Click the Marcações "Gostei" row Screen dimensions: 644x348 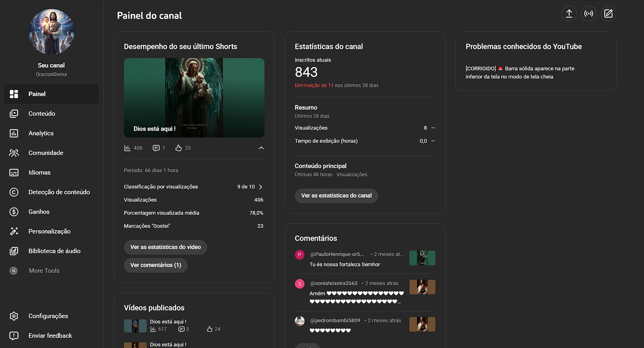pos(194,226)
